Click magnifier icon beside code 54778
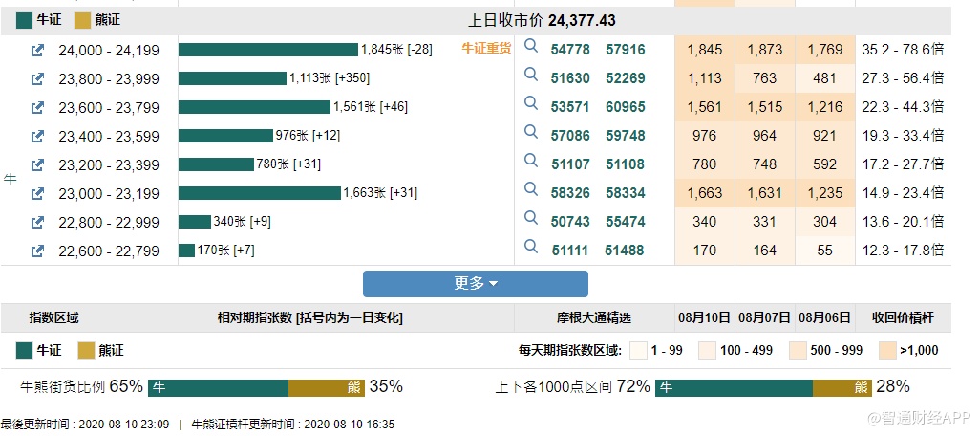The image size is (980, 436). tap(531, 46)
